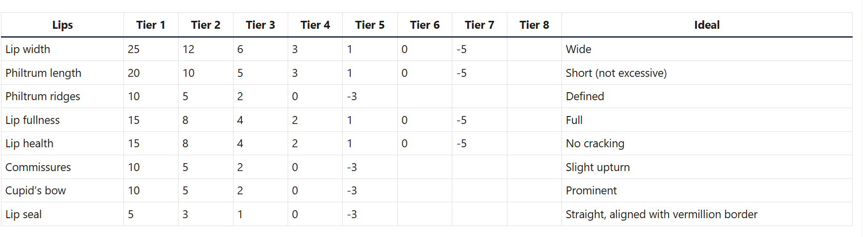Select the 'Slight upturn' ideal cell
868x237 pixels.
598,167
